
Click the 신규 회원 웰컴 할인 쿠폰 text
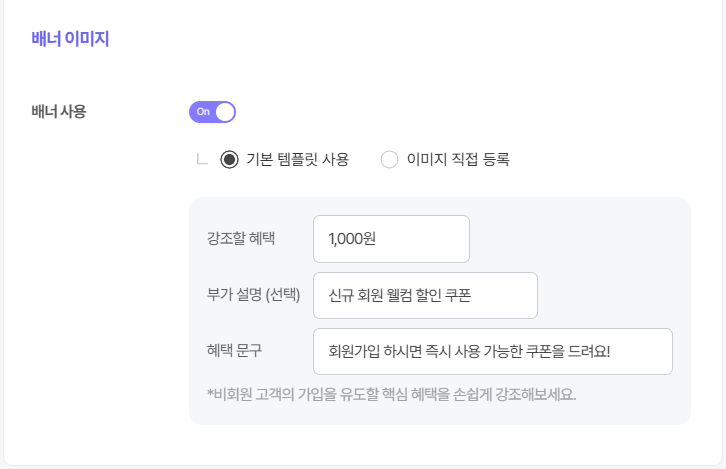pyautogui.click(x=400, y=295)
